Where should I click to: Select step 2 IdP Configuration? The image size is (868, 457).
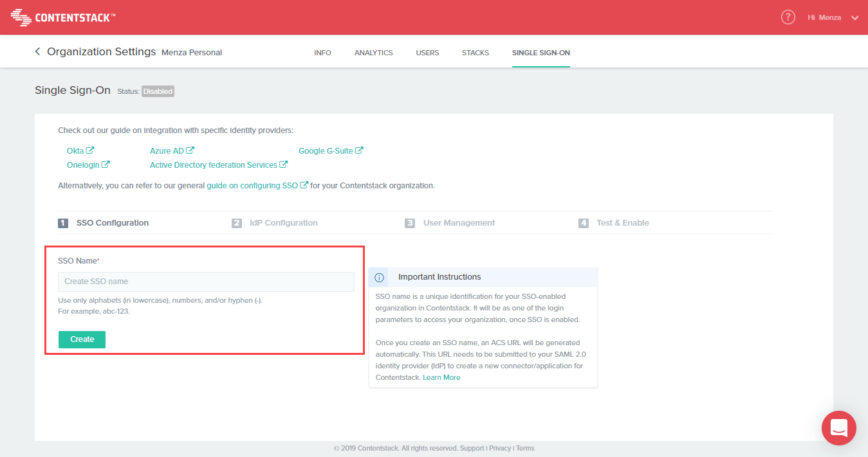point(275,223)
